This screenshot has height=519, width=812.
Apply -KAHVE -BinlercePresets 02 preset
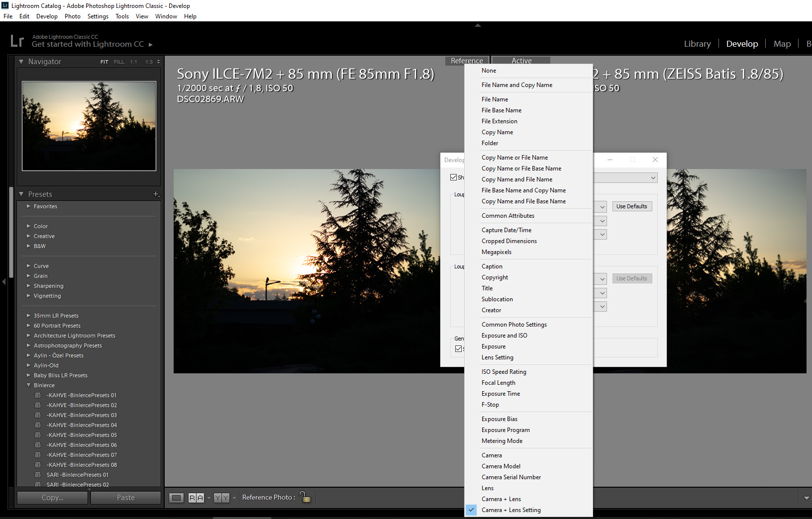[x=82, y=405]
